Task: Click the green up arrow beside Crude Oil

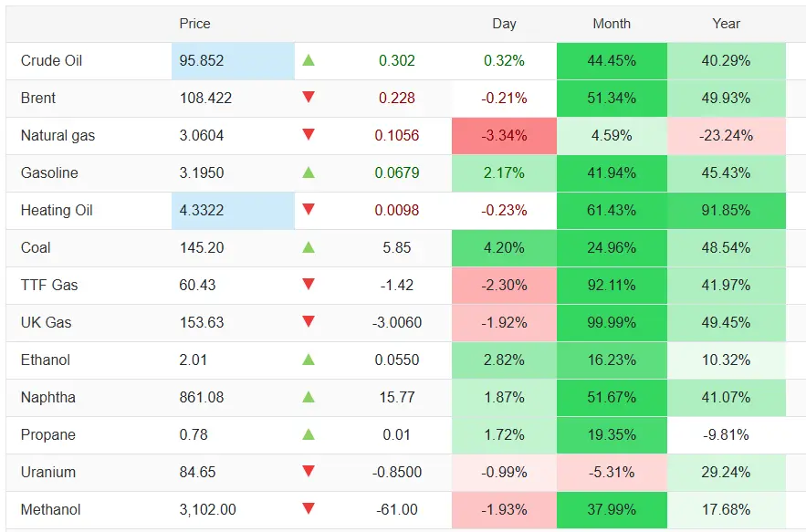Action: pos(309,60)
